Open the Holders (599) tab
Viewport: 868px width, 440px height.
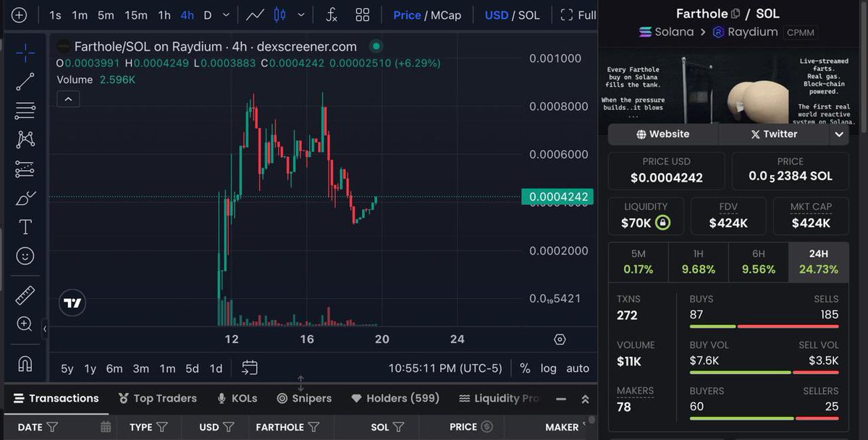pos(395,399)
